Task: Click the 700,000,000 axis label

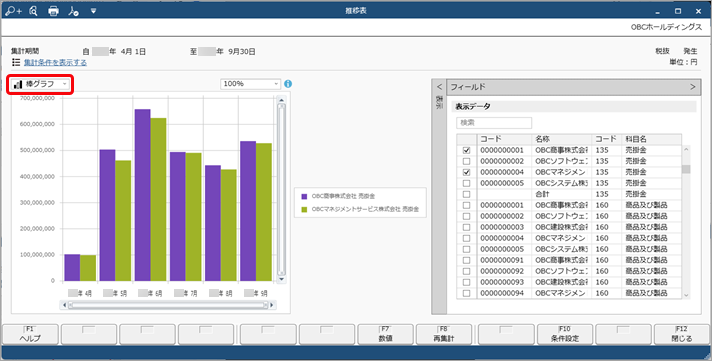Action: pyautogui.click(x=37, y=98)
